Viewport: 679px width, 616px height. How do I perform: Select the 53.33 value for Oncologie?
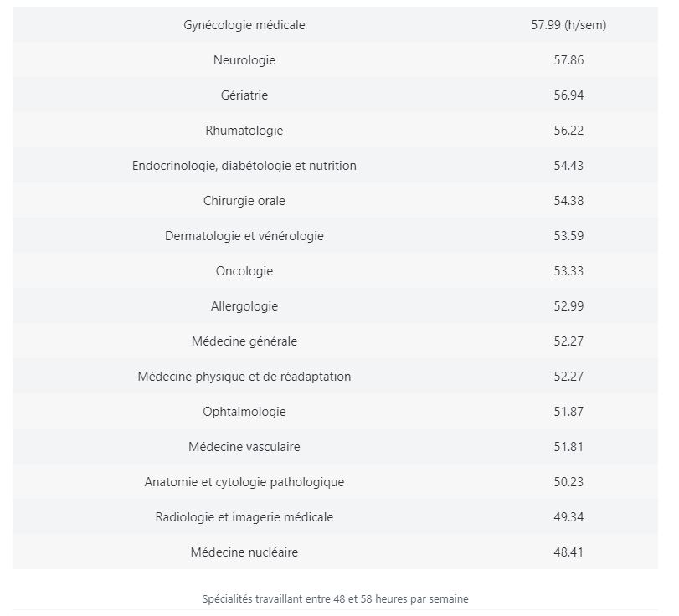coord(568,271)
